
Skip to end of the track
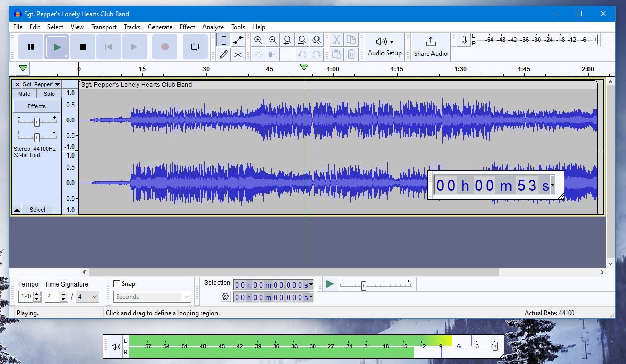pyautogui.click(x=135, y=47)
